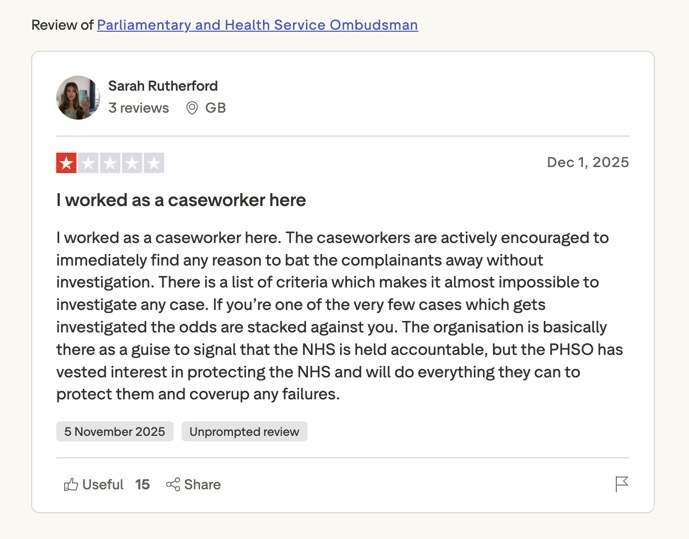Viewport: 689px width, 539px height.
Task: Click the Unprompted review badge
Action: point(244,432)
